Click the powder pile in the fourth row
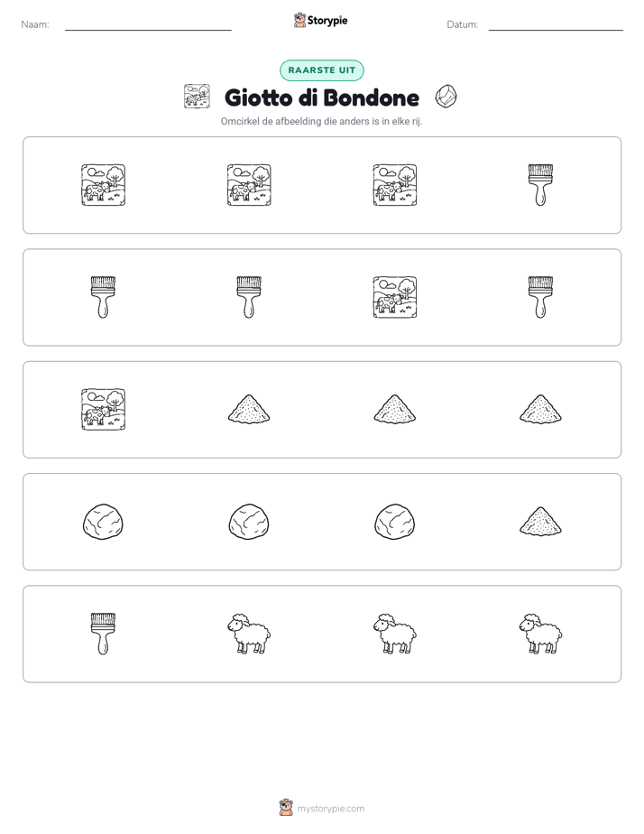Image resolution: width=644 pixels, height=834 pixels. click(x=540, y=520)
